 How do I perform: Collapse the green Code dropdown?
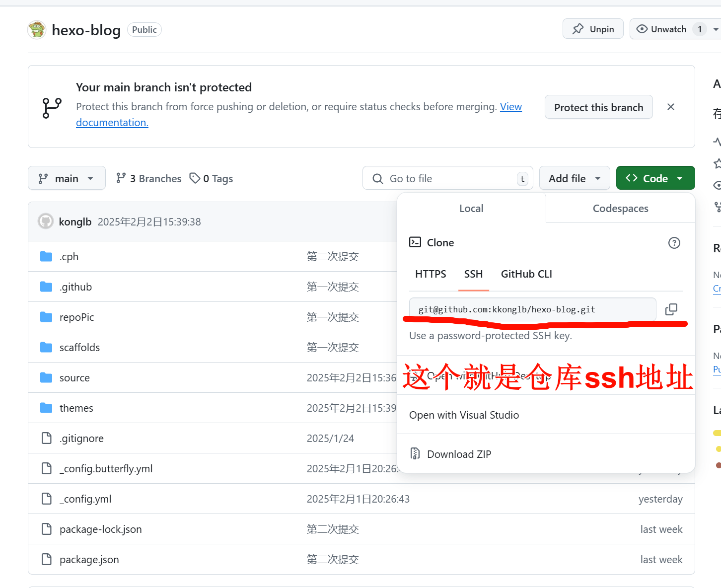click(655, 178)
